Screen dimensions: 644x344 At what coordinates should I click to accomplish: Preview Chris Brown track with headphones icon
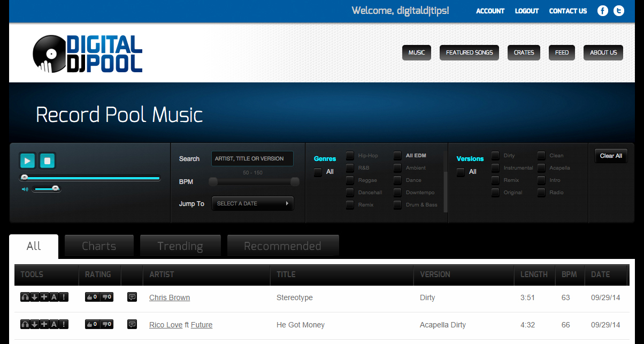click(25, 297)
